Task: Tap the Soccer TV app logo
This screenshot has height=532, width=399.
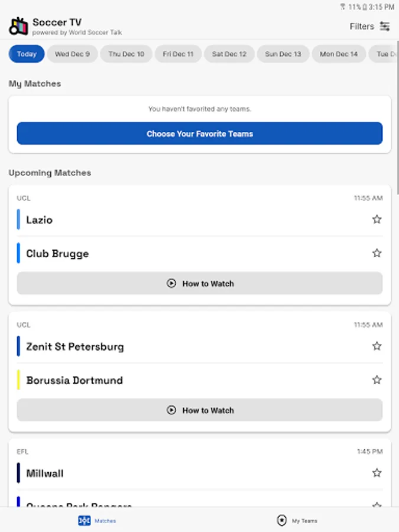Action: point(18,26)
